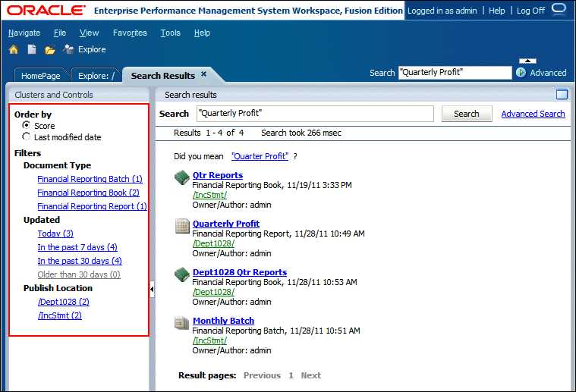Open /Dept1028/ path under Dept1028 Qtr Reports
Image resolution: width=576 pixels, height=392 pixels.
(x=213, y=292)
